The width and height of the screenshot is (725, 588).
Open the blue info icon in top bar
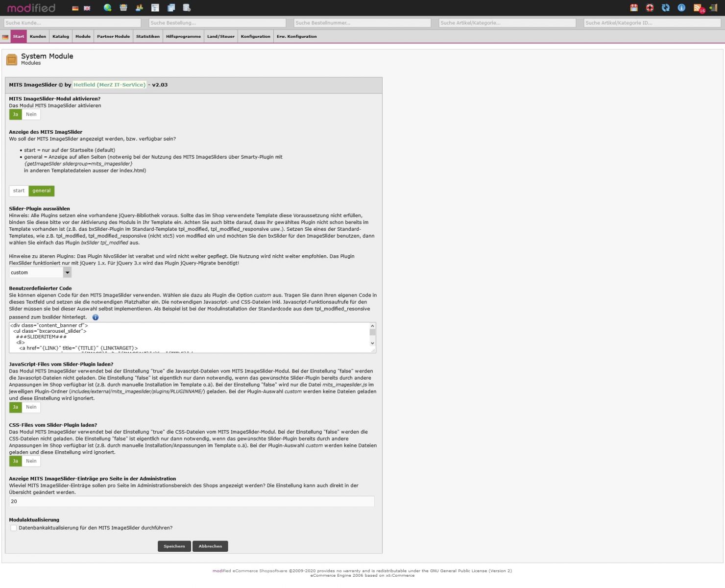coord(681,8)
